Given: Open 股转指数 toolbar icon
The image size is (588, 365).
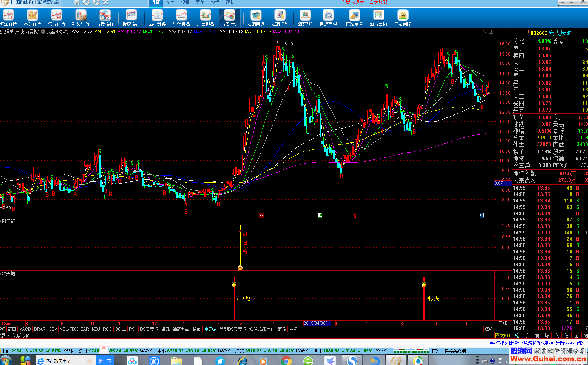Looking at the screenshot, I should tap(105, 18).
